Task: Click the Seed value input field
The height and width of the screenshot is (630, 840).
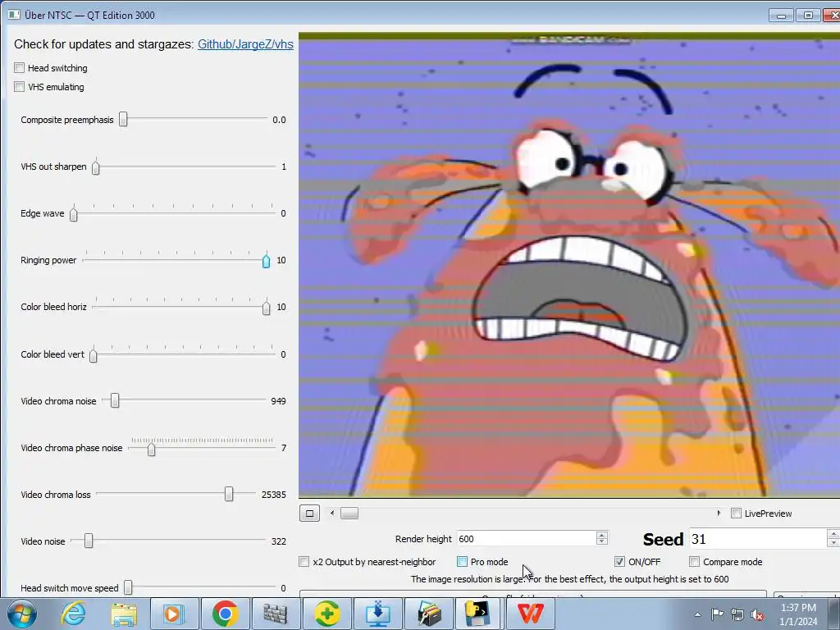Action: (758, 538)
